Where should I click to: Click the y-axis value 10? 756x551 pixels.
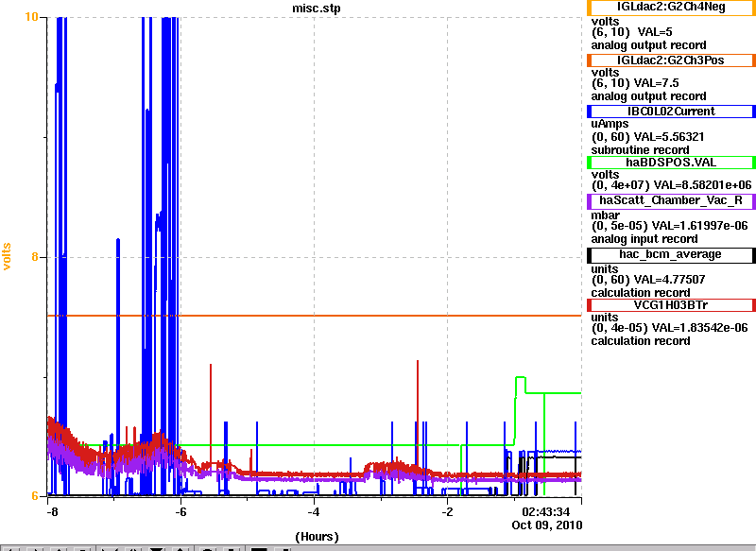click(31, 17)
